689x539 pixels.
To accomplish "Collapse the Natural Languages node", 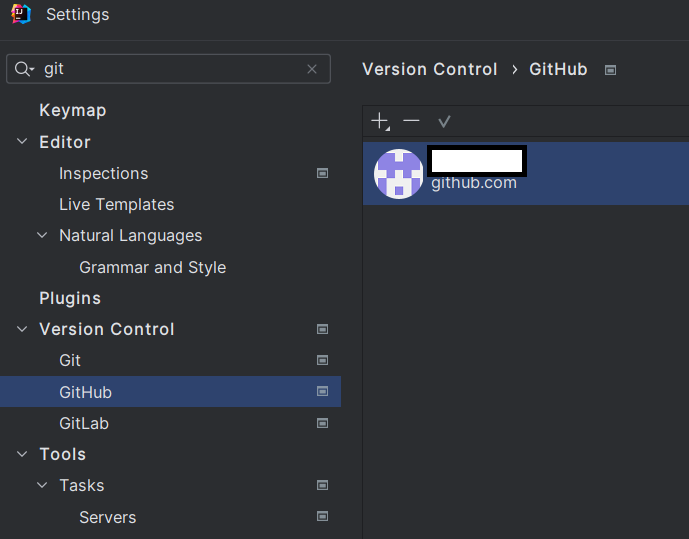I will [x=42, y=235].
